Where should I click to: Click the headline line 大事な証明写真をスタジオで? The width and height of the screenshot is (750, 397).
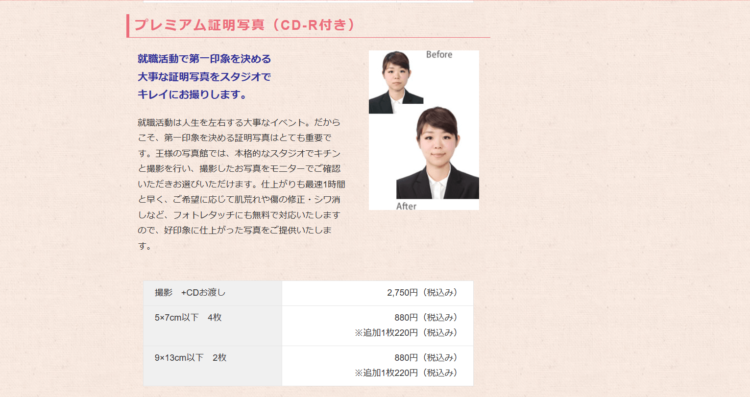click(204, 77)
